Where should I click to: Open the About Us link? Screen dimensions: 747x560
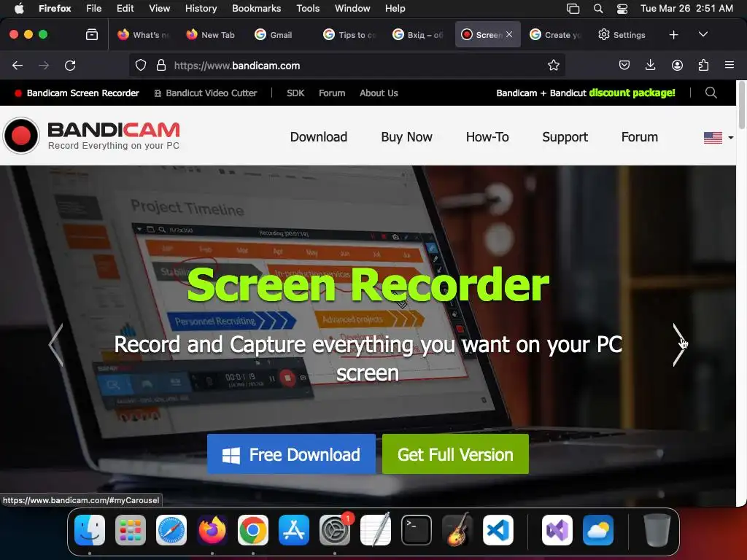(379, 93)
